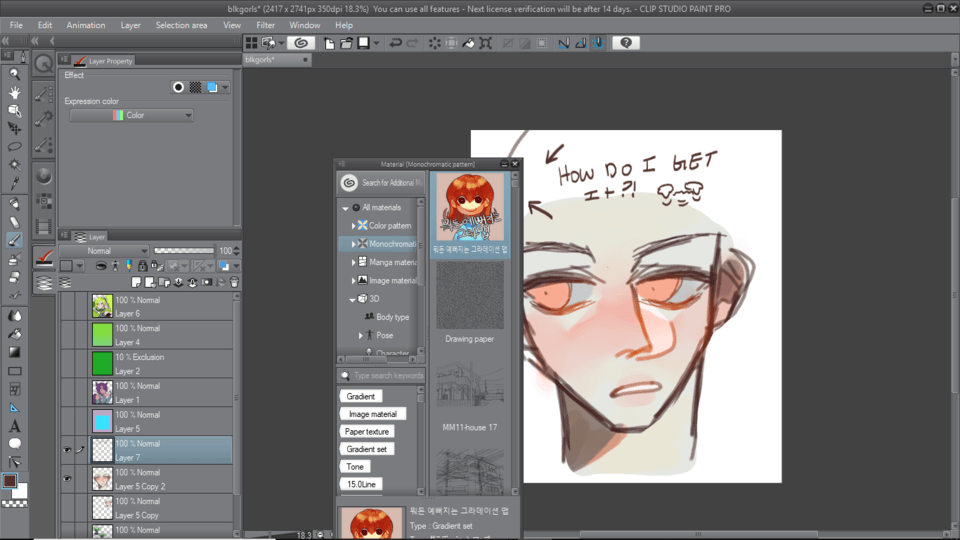Select the Hand move tool
The image size is (960, 540).
14,92
